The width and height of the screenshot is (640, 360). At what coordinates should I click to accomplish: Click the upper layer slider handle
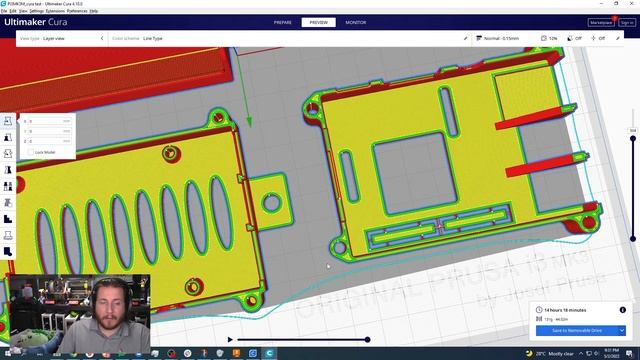(x=633, y=139)
